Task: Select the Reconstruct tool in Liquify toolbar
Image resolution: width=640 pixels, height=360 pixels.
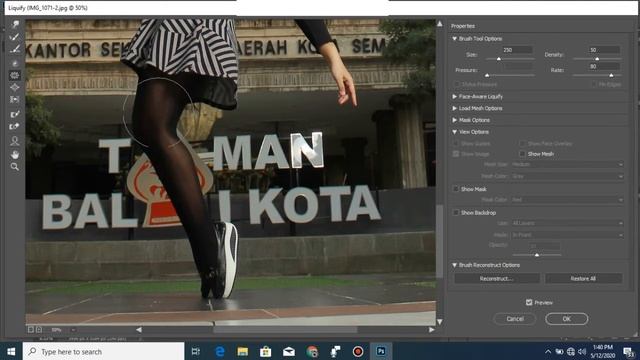Action: click(15, 37)
